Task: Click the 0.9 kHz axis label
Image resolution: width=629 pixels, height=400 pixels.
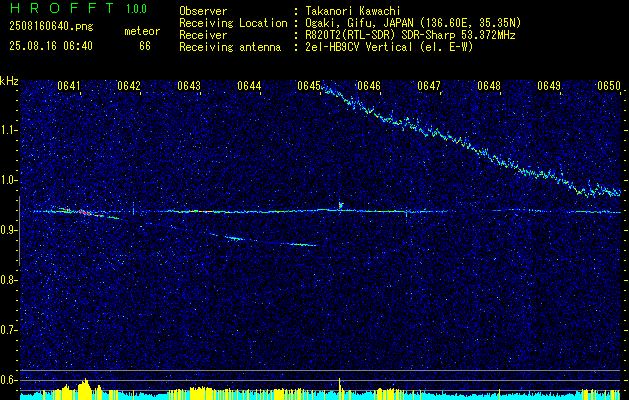Action: pyautogui.click(x=7, y=230)
